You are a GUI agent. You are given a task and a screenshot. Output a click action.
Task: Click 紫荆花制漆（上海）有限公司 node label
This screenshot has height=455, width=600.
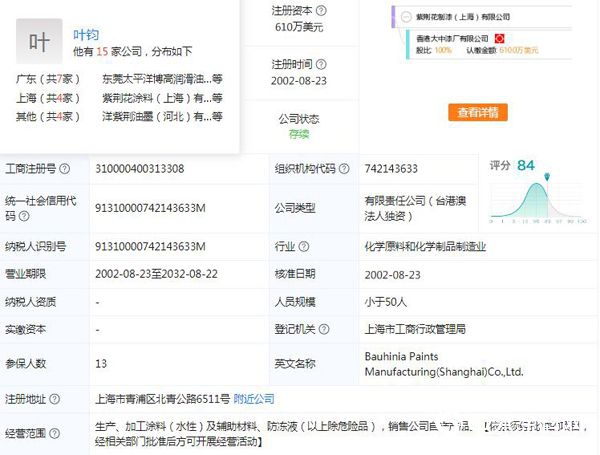[463, 17]
